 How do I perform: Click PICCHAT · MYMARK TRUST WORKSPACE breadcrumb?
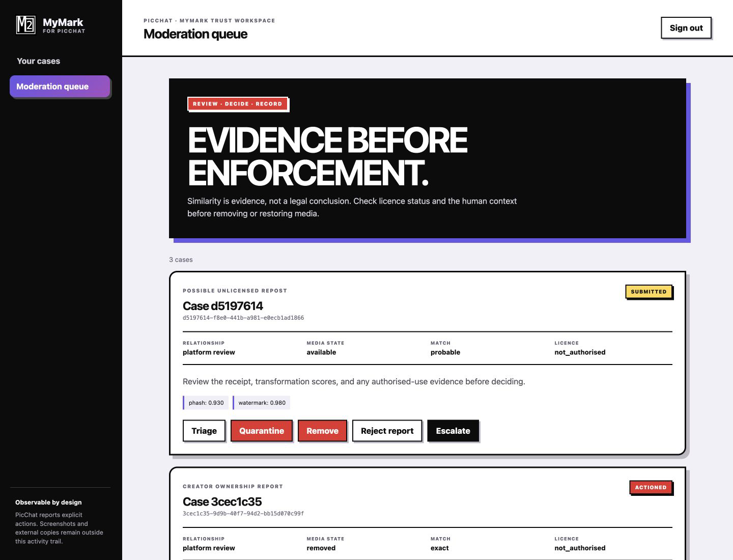point(209,21)
